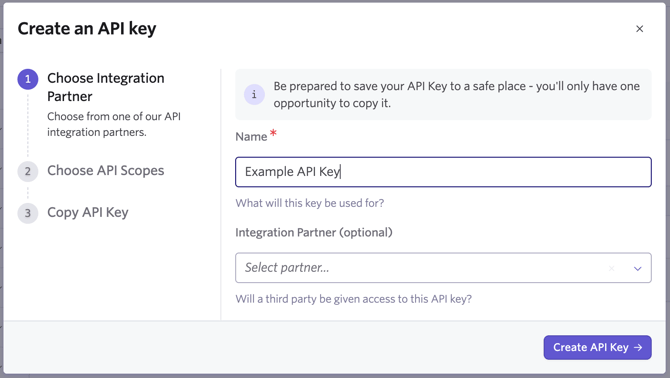Screen dimensions: 670x378
Task: Clear the partner selection with the x icon
Action: pyautogui.click(x=611, y=268)
